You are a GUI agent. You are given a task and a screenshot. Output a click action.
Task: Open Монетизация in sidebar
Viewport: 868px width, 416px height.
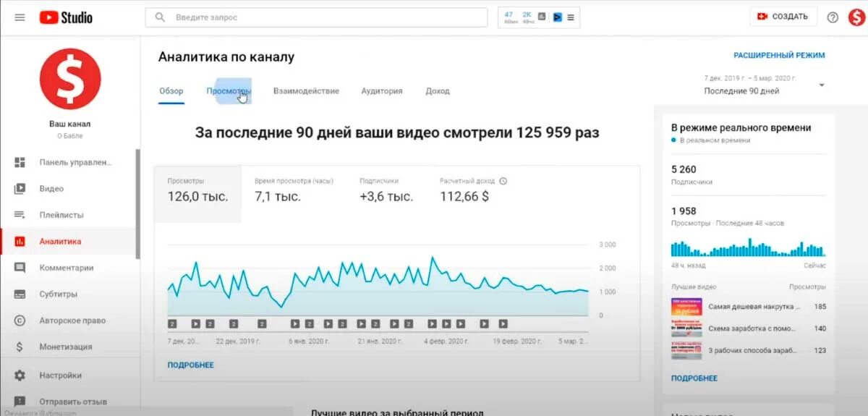tap(69, 347)
